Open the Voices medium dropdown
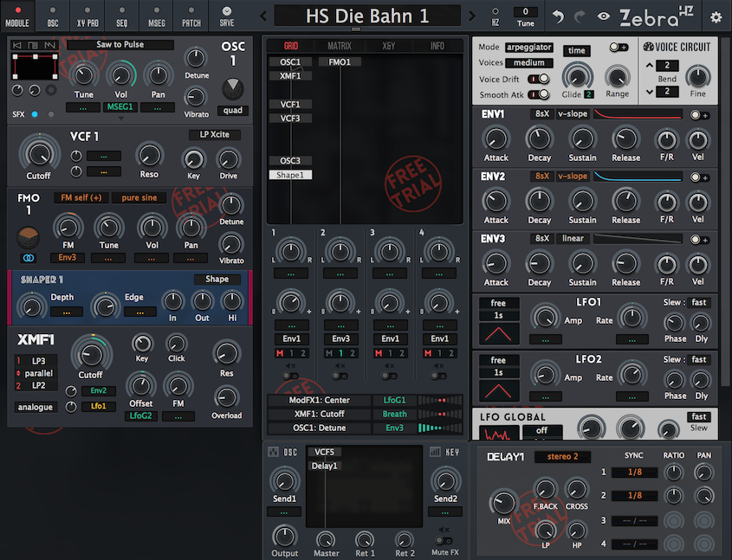732x560 pixels. (x=529, y=63)
